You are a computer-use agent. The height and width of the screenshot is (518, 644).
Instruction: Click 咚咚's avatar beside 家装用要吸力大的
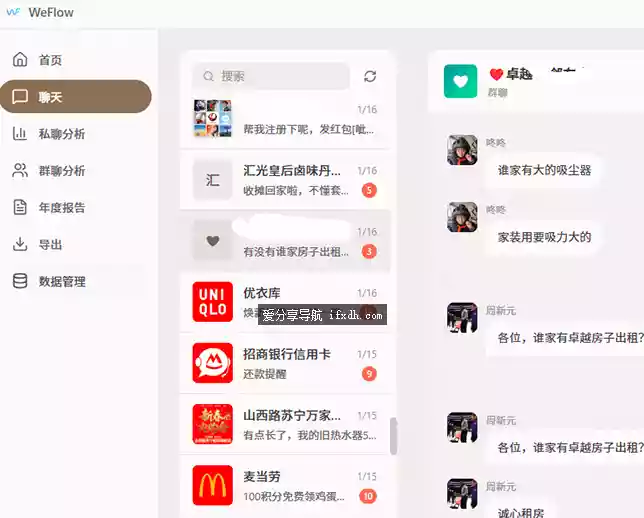(x=462, y=217)
